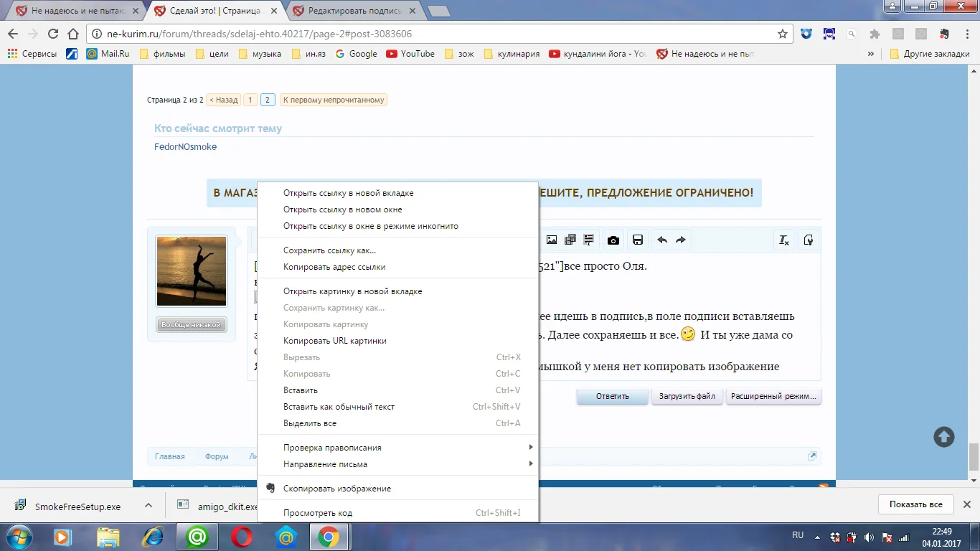Save draft with the floppy disk icon

pyautogui.click(x=637, y=240)
